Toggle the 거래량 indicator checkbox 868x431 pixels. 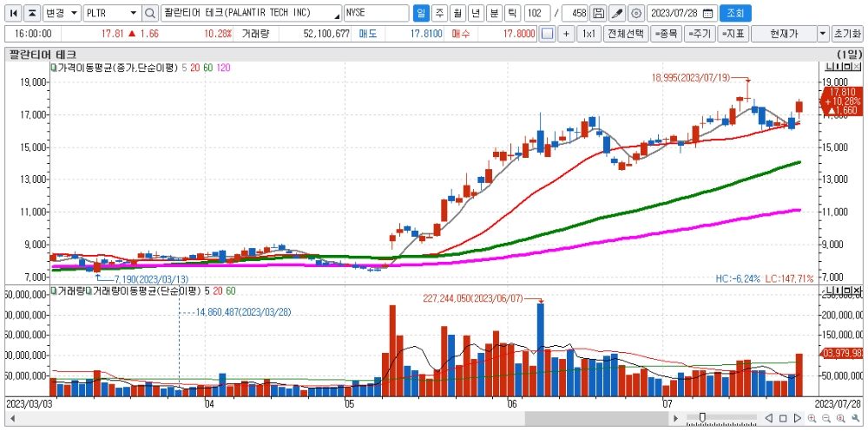click(x=54, y=291)
